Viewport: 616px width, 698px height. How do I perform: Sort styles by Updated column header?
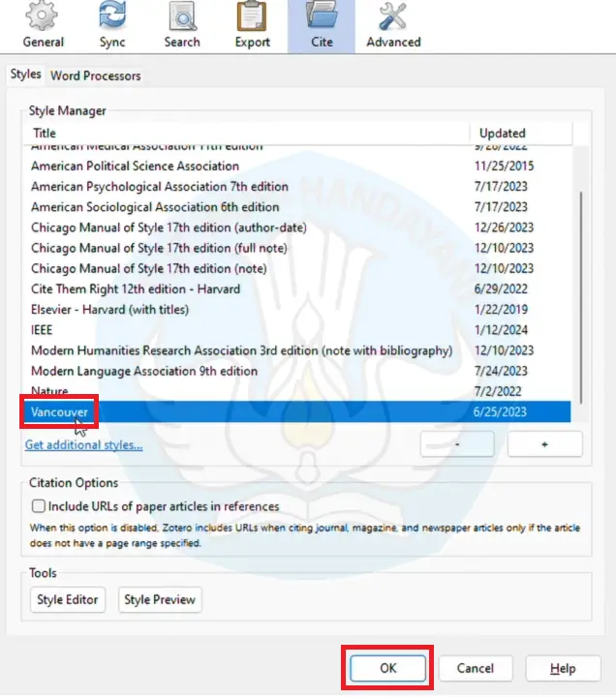point(503,133)
